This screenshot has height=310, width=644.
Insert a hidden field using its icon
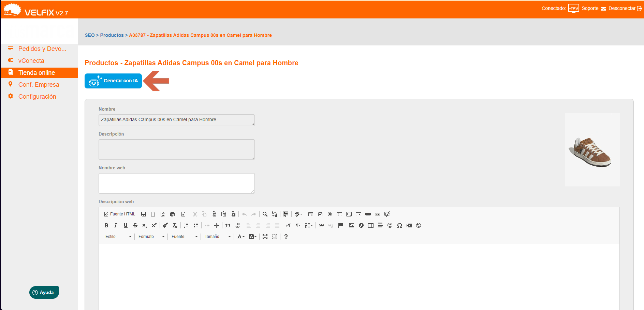tap(387, 214)
